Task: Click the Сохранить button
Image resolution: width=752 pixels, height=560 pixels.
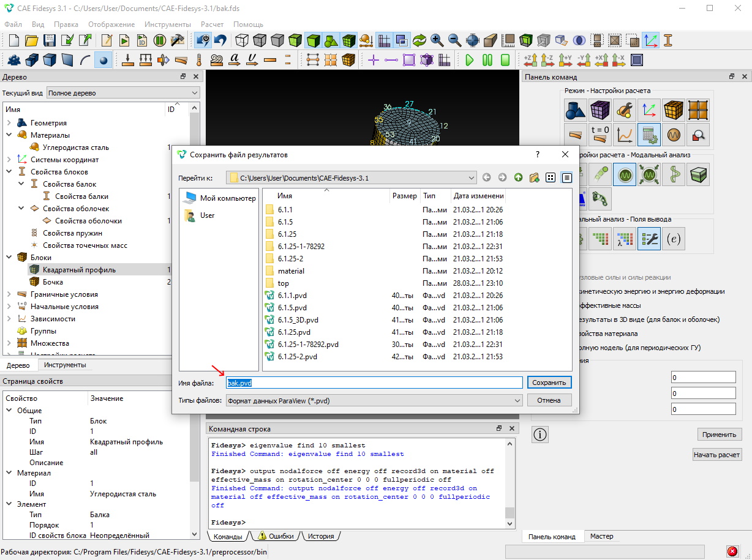Action: [x=549, y=383]
